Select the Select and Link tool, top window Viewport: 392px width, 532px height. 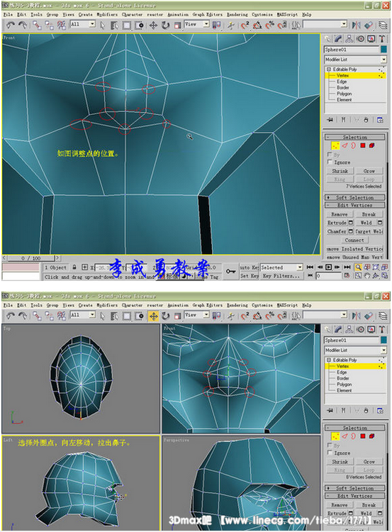[37, 25]
